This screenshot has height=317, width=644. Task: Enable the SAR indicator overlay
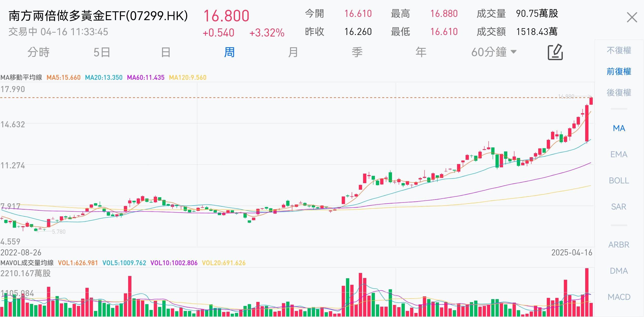pos(619,207)
